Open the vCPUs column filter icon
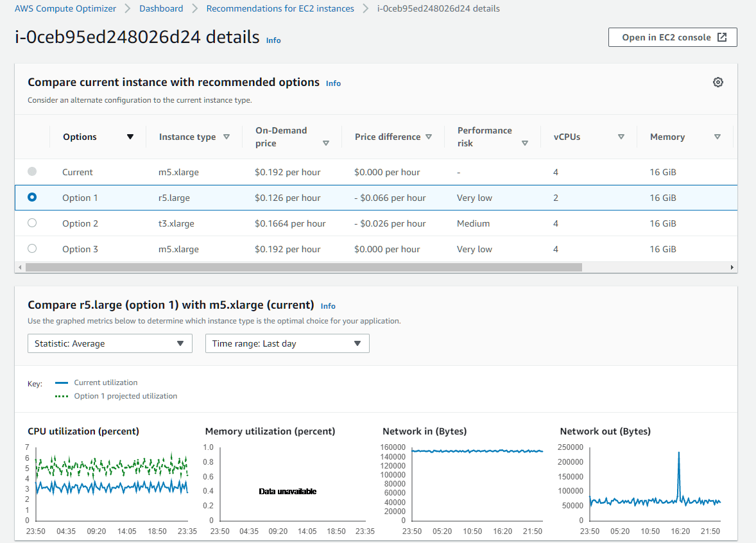756x543 pixels. pyautogui.click(x=621, y=137)
